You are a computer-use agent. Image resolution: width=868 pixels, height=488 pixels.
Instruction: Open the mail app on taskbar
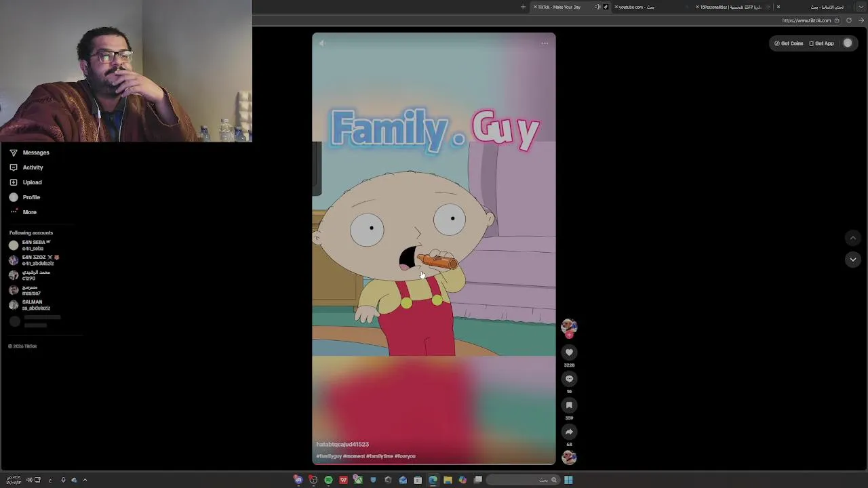pyautogui.click(x=403, y=480)
